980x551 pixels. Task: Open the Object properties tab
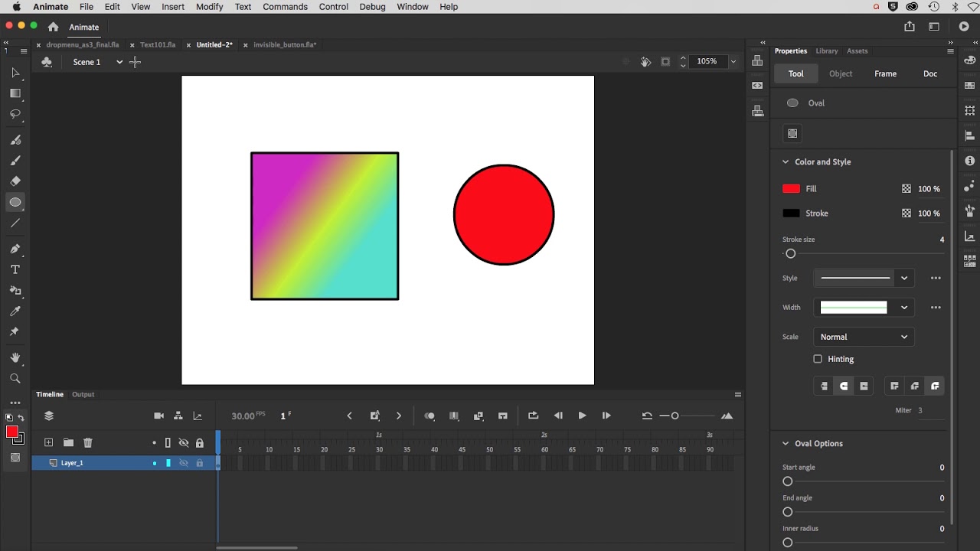(x=841, y=74)
